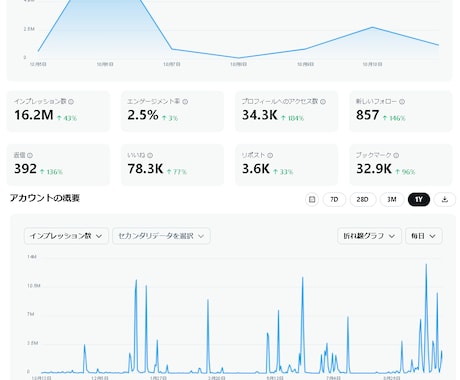Click the 77% increase indicator under likes

pyautogui.click(x=177, y=172)
